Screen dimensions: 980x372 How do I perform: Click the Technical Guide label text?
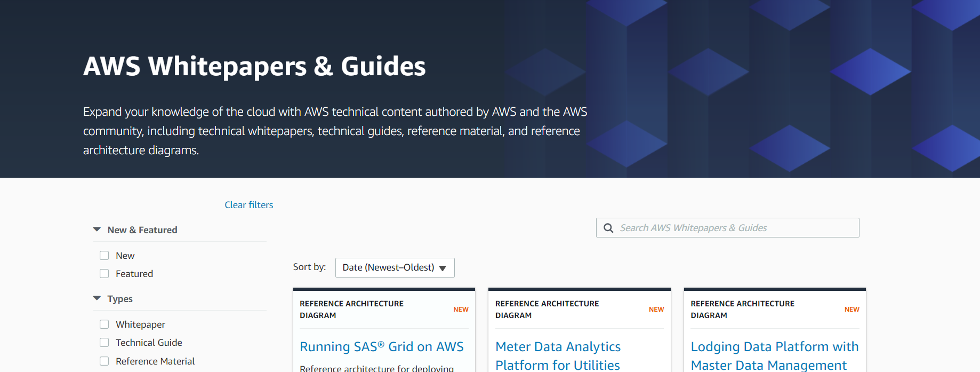coord(149,343)
